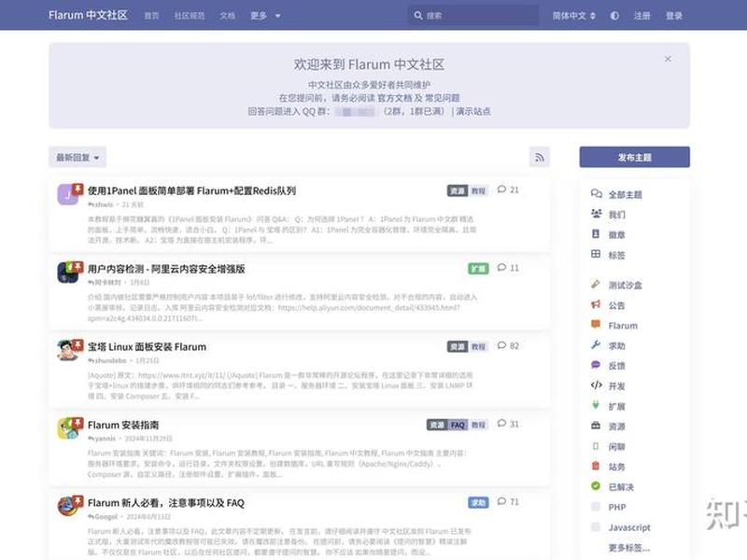This screenshot has height=560, width=747.
Task: Click reply count 21 on 1Panel topic
Action: pos(508,189)
